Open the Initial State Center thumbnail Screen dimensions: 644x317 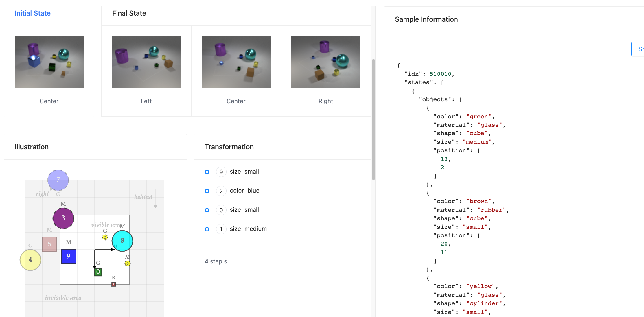(x=49, y=62)
